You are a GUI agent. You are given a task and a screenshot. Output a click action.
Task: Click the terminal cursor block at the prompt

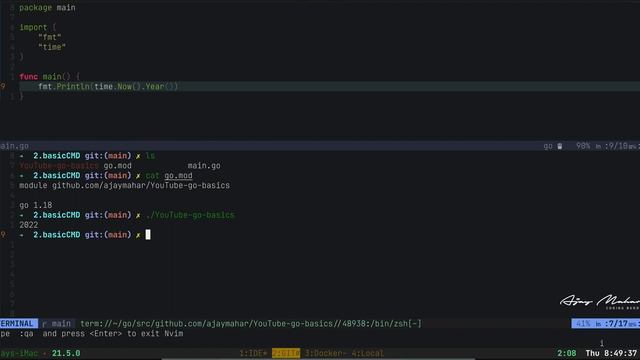[148, 235]
